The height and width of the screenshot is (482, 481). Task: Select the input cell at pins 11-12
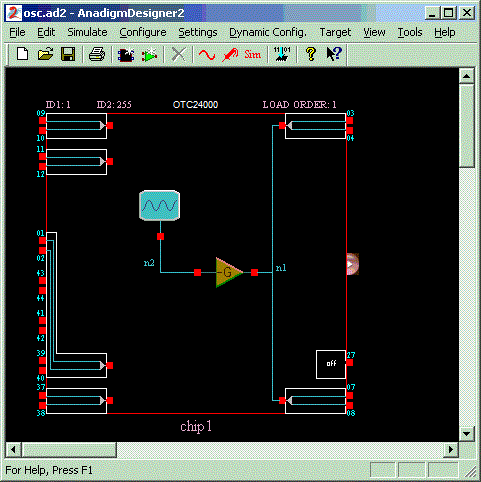(76, 162)
